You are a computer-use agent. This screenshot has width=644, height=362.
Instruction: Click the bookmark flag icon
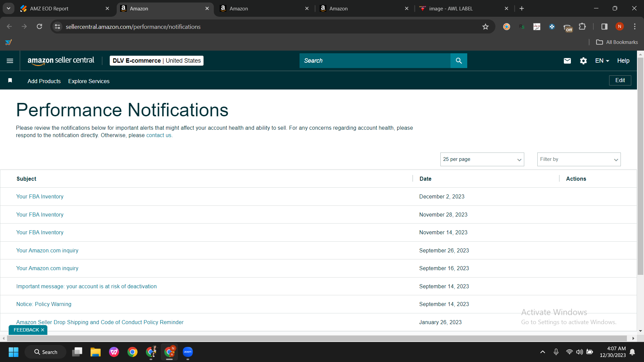point(10,80)
